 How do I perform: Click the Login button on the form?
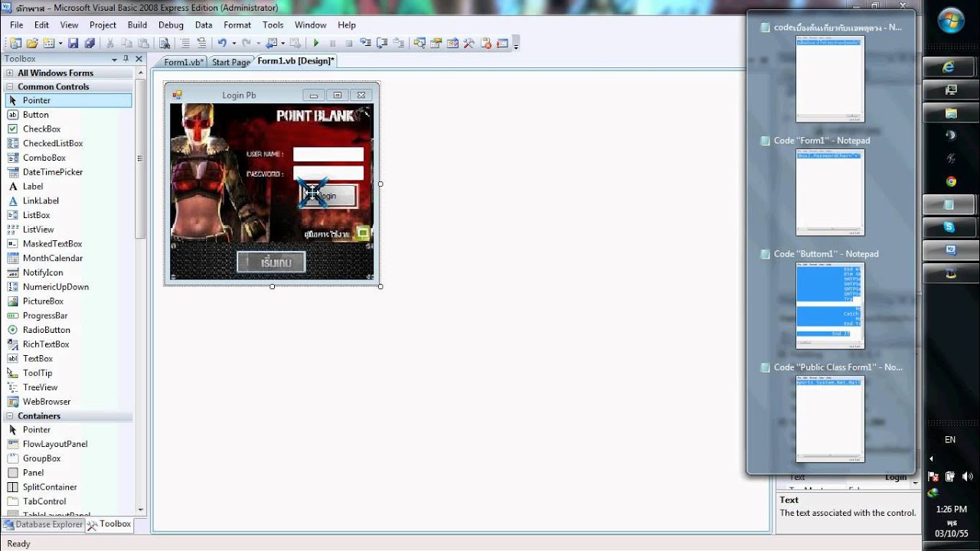(x=328, y=196)
